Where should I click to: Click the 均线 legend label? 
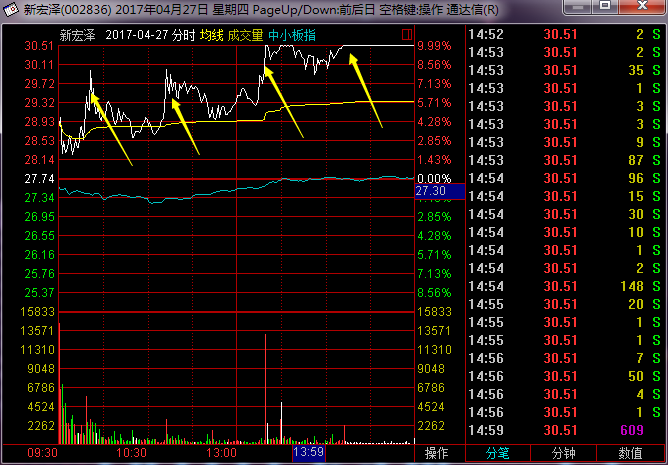(x=211, y=35)
